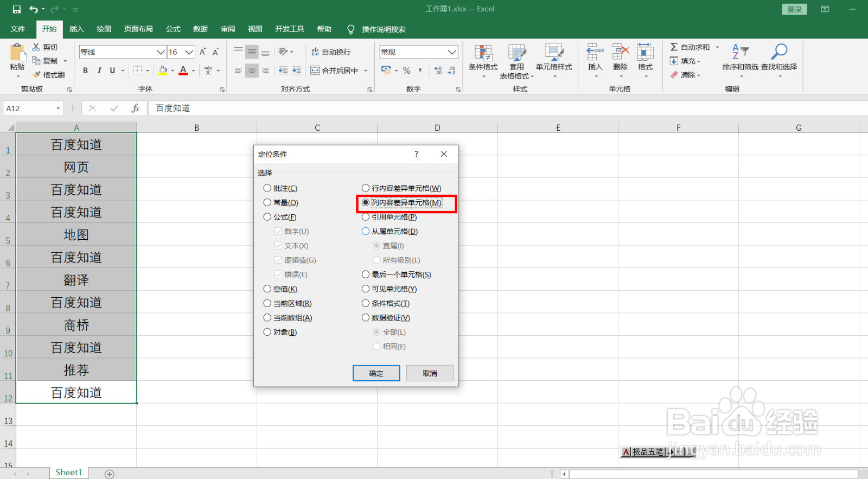Select Row differences (行内容差异单元格)
Image resolution: width=868 pixels, height=479 pixels.
(x=366, y=188)
